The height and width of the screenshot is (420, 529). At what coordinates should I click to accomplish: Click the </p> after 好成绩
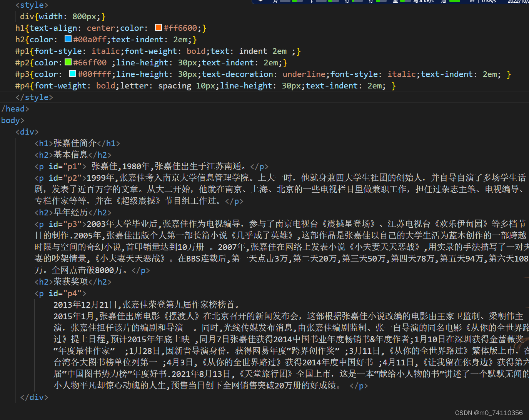(359, 386)
